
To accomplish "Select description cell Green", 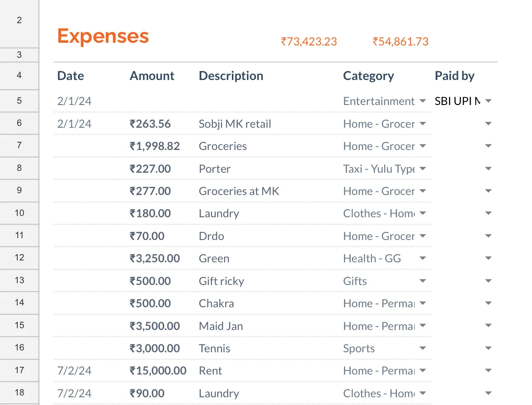I will pyautogui.click(x=214, y=259).
